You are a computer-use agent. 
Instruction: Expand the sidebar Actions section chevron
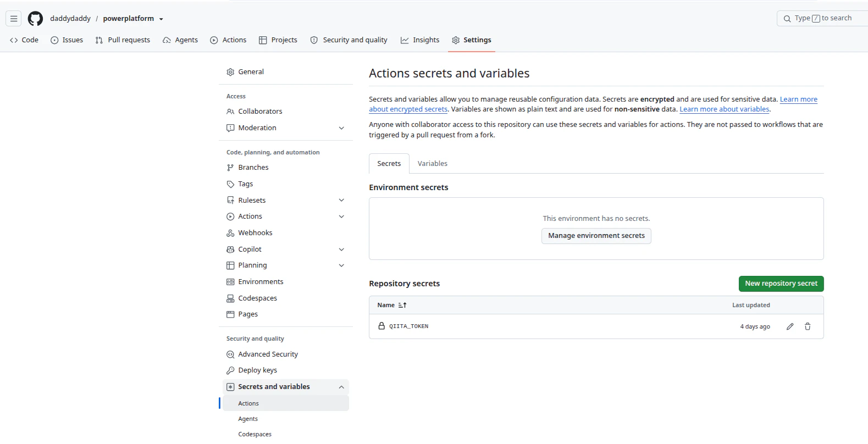pyautogui.click(x=341, y=217)
